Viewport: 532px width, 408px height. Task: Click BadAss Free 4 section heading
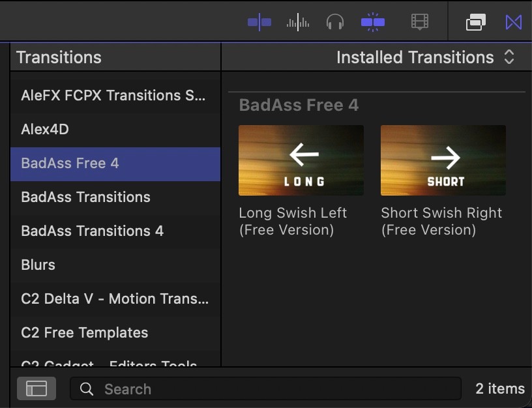point(299,105)
